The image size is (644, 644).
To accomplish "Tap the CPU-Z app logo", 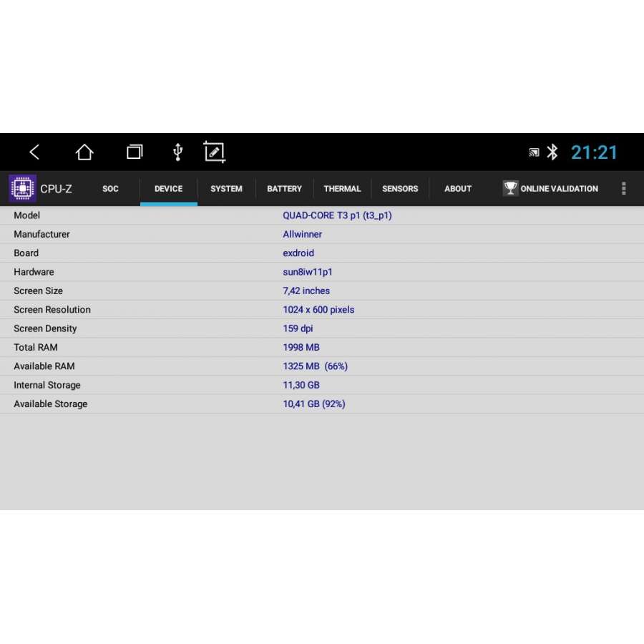I will pyautogui.click(x=23, y=188).
